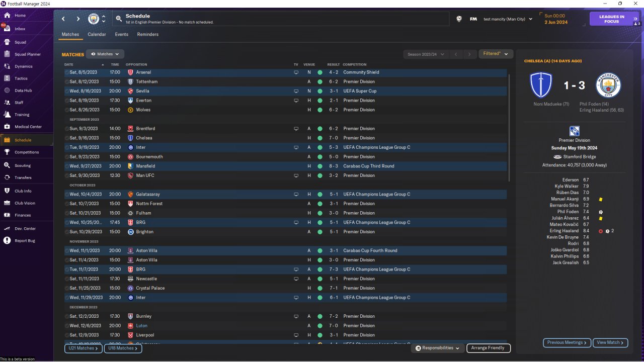Click the View Match button
Screen dimensions: 644x362
(610, 342)
